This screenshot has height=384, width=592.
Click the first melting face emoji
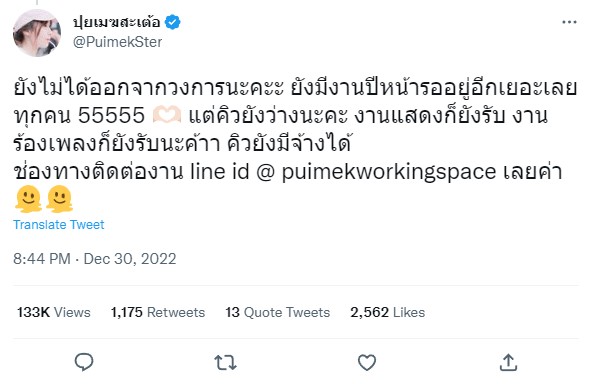(28, 199)
